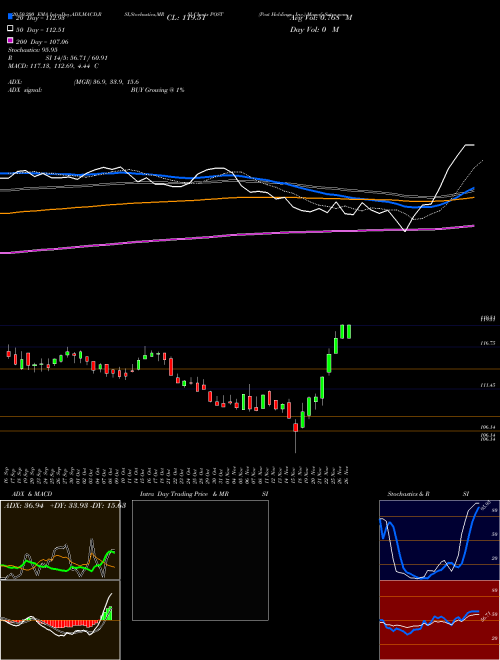Click the 'Day Vol: 0 M' value

point(314,29)
